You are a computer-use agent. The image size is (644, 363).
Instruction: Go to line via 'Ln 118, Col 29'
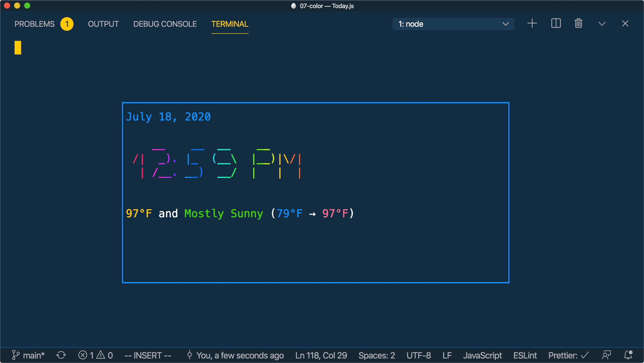321,355
